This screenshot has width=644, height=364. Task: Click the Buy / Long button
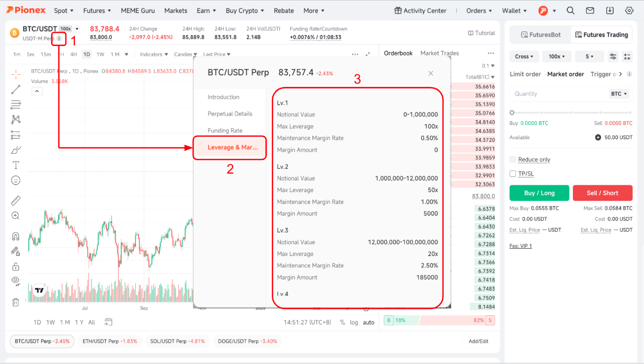tap(539, 193)
